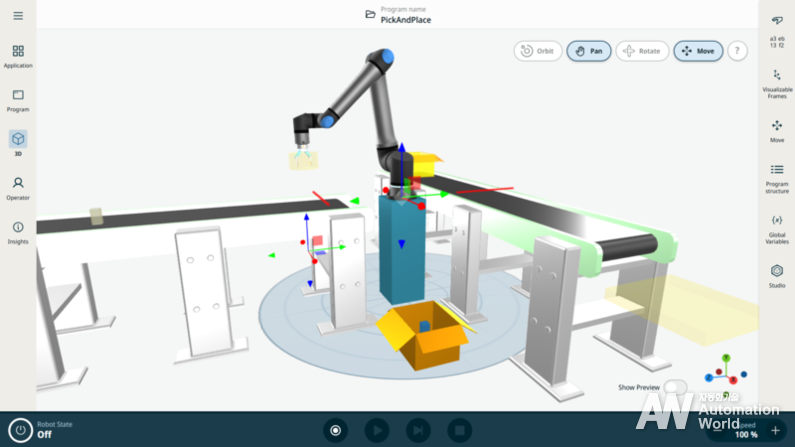Select the 3D view tab
Image resolution: width=795 pixels, height=447 pixels.
coord(18,143)
